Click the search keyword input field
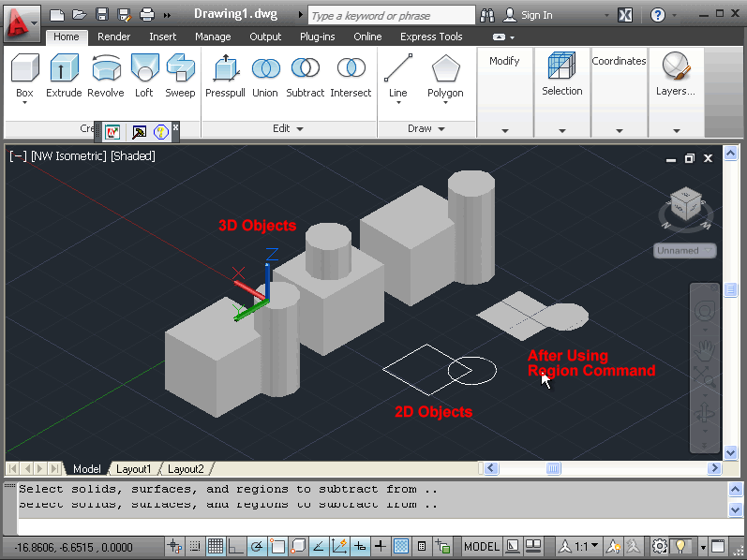Viewport: 747px width, 560px height. coord(392,16)
